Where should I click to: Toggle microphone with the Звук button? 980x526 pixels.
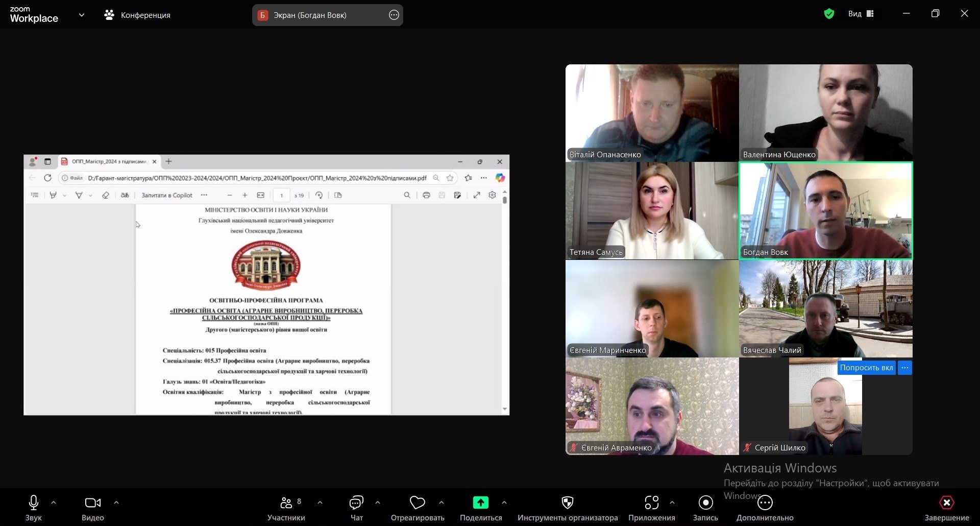tap(34, 504)
